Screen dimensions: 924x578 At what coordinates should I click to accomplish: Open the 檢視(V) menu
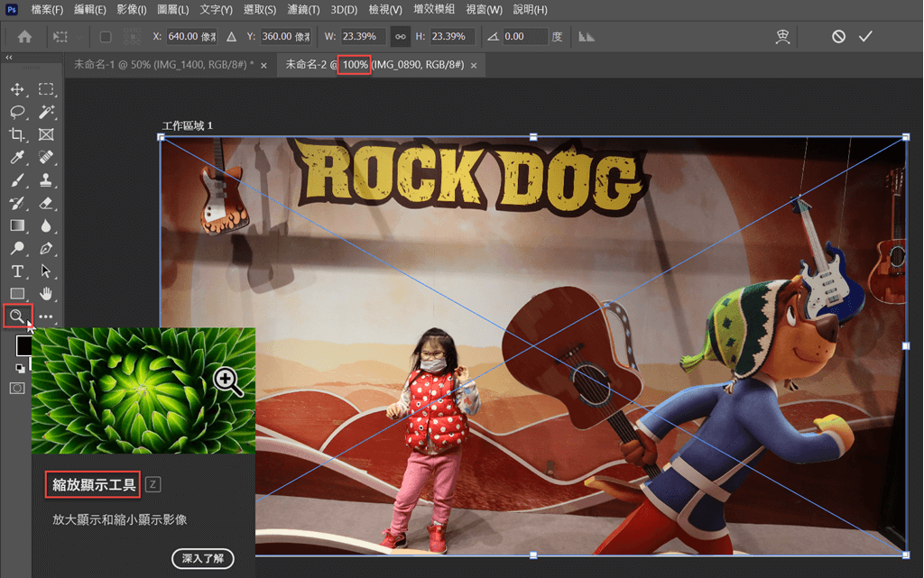click(385, 9)
